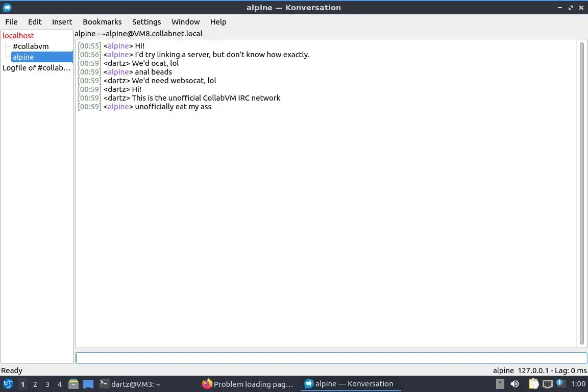Switch to virtual desktop 4
Viewport: 588px width, 392px height.
(x=60, y=384)
